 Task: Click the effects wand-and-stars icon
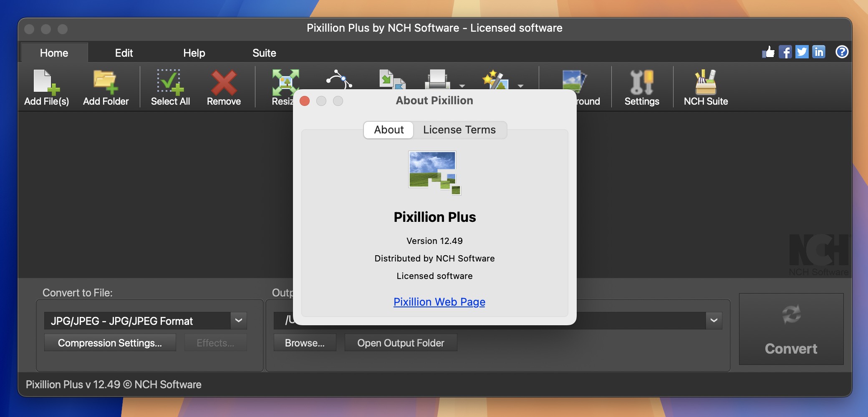point(495,79)
